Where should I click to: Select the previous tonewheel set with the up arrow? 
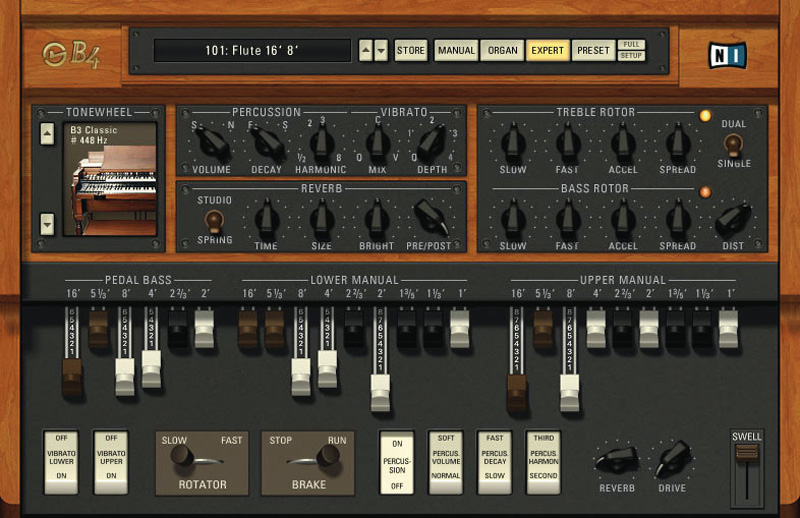[x=47, y=134]
